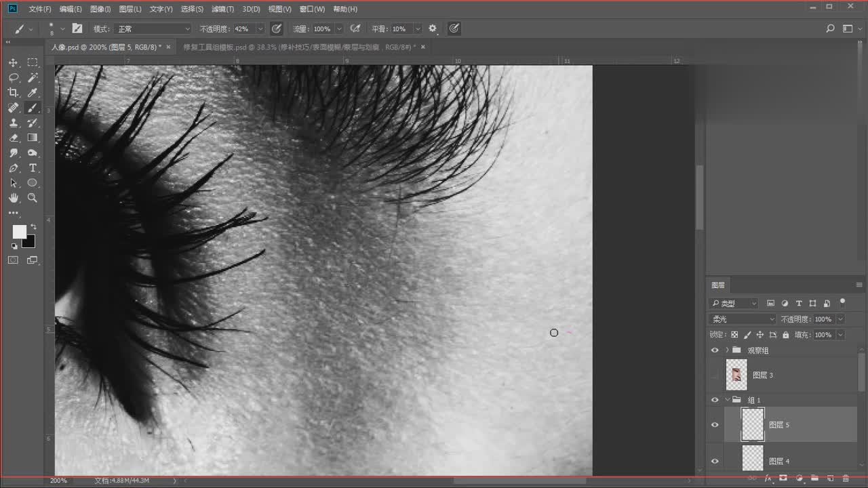Select the Path Selection arrow tool
The height and width of the screenshot is (488, 868).
tap(14, 183)
